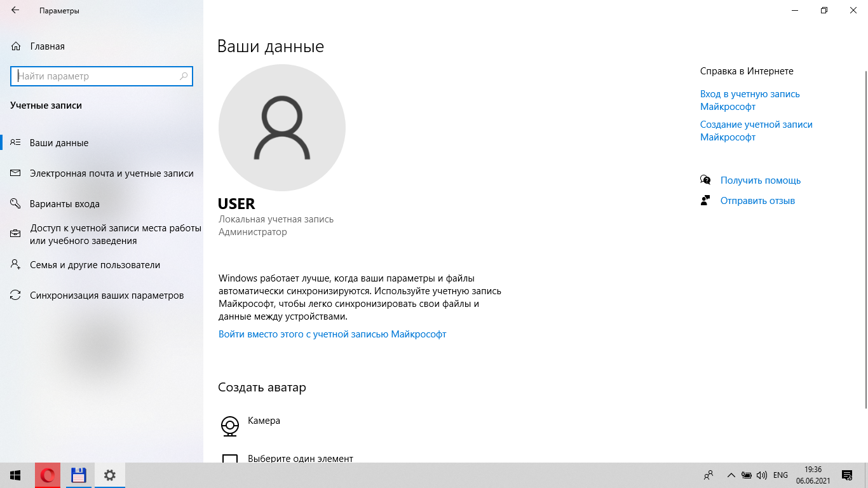Image resolution: width=868 pixels, height=488 pixels.
Task: Click Войти вместо этого с учетной записью Майкрософт
Action: point(332,334)
